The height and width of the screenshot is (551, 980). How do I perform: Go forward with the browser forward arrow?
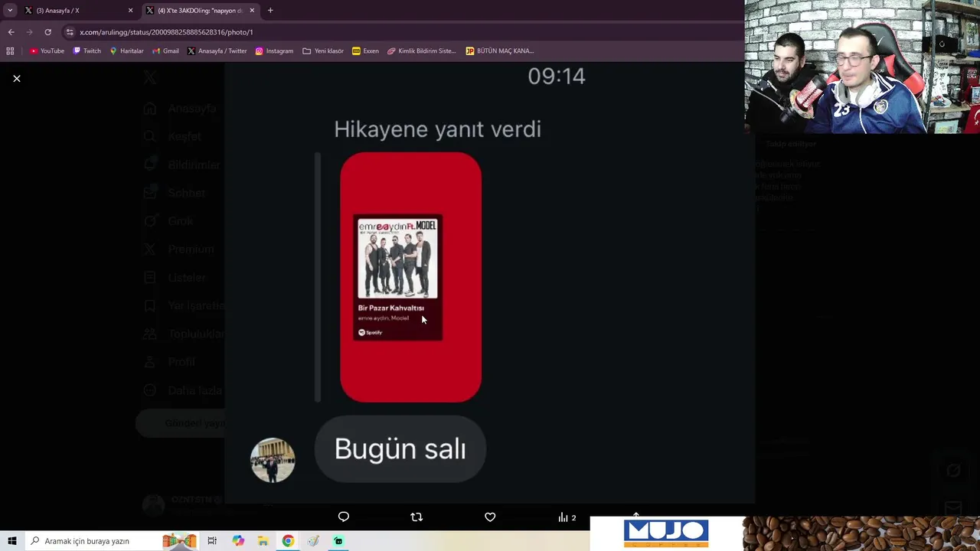(29, 32)
